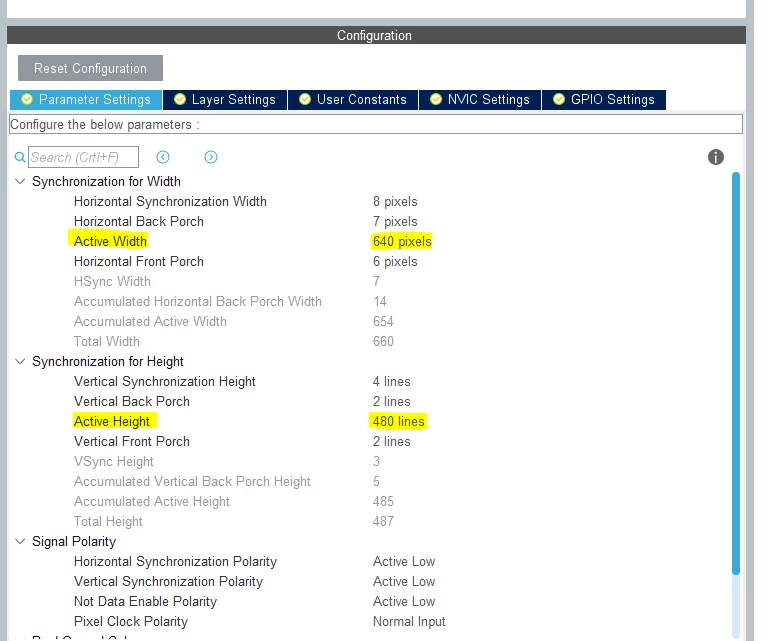
Task: Collapse Synchronization for Width section
Action: click(20, 181)
